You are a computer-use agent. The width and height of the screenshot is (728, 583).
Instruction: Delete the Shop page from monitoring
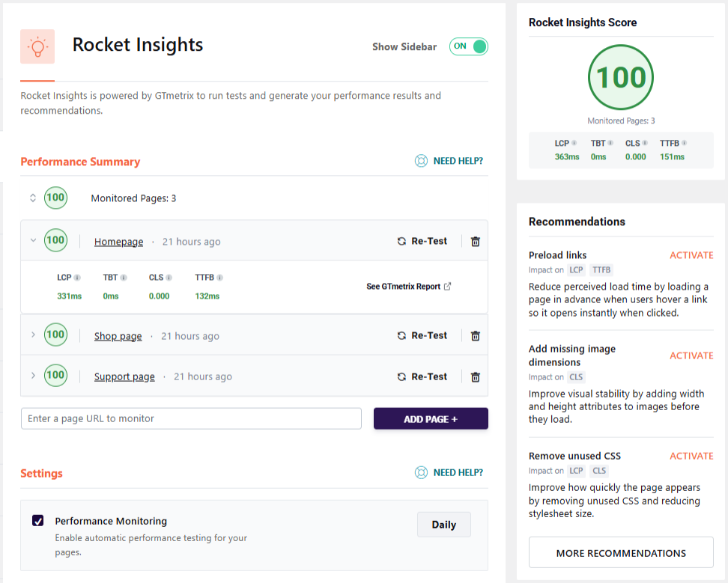[476, 336]
